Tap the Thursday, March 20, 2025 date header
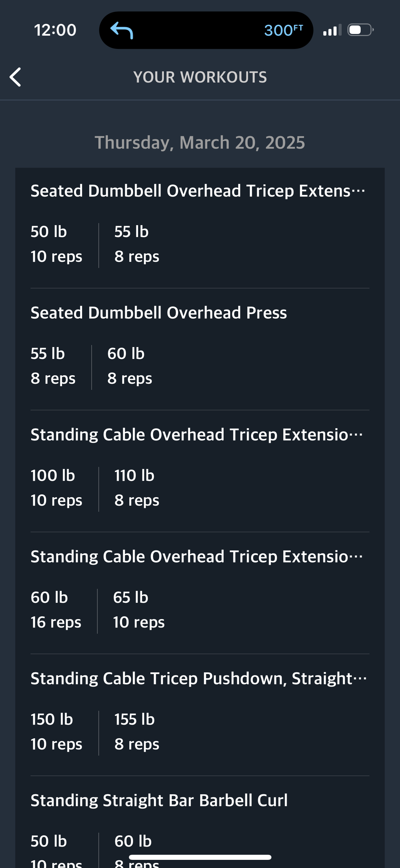The width and height of the screenshot is (400, 868). click(x=200, y=143)
